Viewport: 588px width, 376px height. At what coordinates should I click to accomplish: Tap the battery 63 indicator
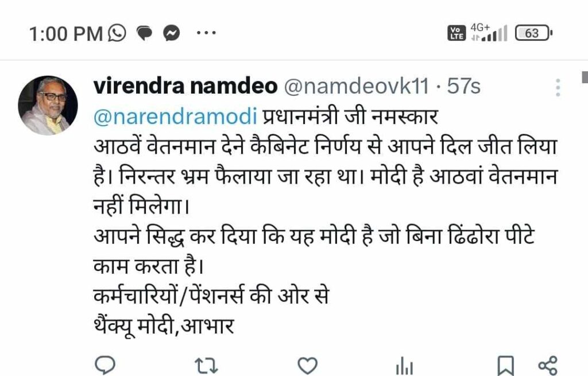(533, 33)
